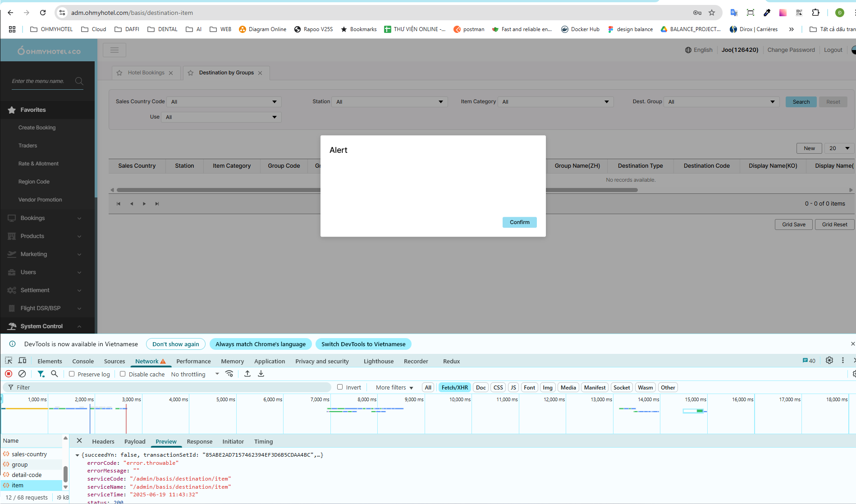Enable the Disable cache checkbox
Image resolution: width=856 pixels, height=504 pixels.
coord(123,374)
